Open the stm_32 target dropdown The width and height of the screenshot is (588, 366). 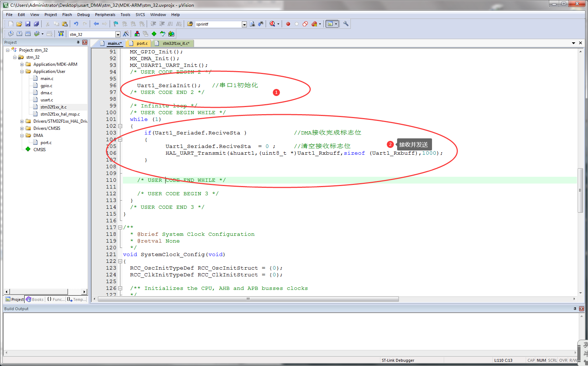(118, 35)
